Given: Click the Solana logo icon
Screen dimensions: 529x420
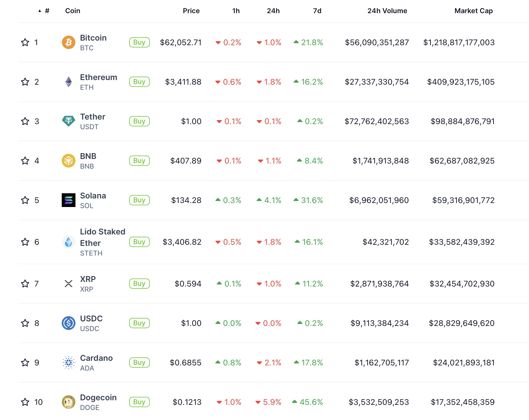Looking at the screenshot, I should click(x=69, y=200).
